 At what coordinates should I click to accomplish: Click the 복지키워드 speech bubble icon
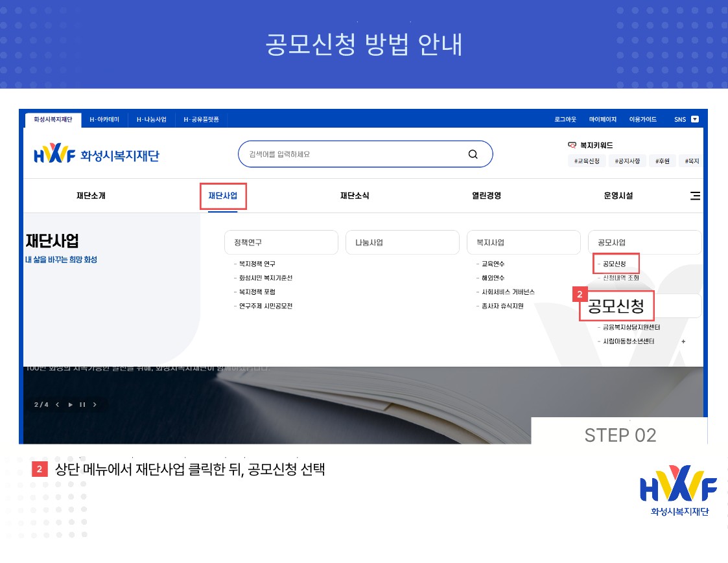point(570,144)
